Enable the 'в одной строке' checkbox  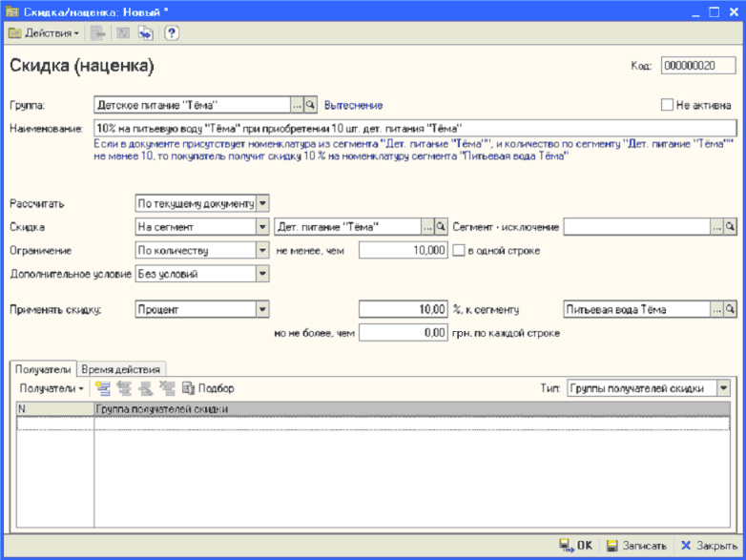pos(459,251)
